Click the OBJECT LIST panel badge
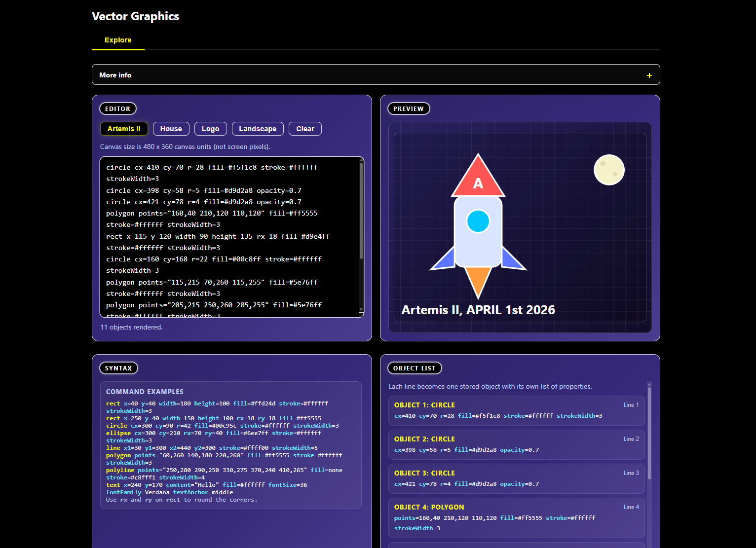Viewport: 756px width, 548px height. tap(415, 368)
